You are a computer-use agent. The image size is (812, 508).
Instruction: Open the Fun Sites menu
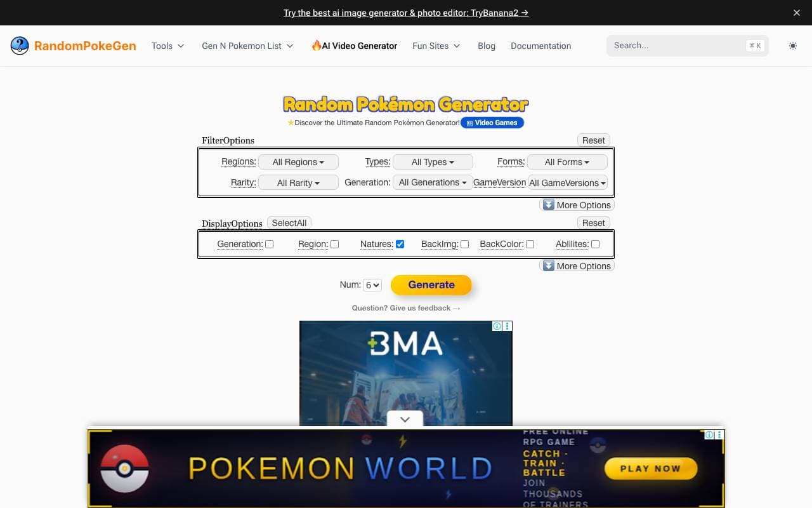click(x=436, y=46)
